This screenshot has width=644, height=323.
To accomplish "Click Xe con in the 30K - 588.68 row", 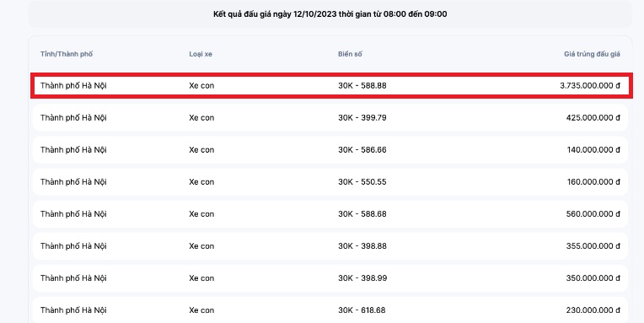I will 201,214.
